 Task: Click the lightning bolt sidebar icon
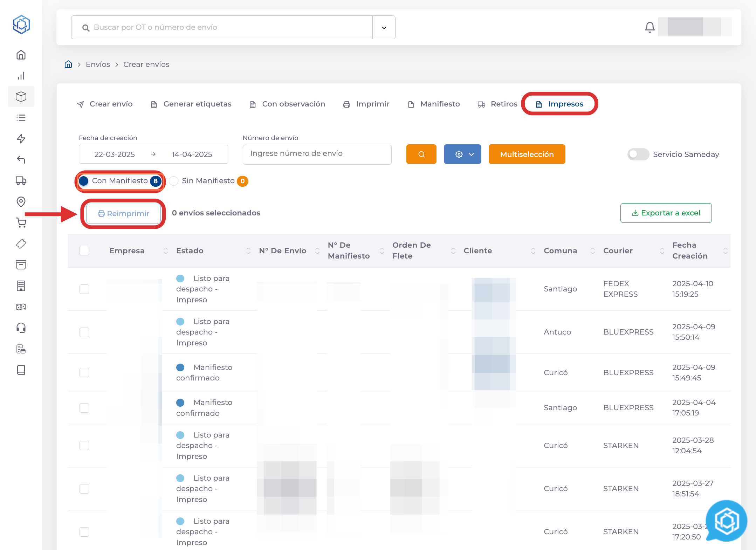pos(21,139)
